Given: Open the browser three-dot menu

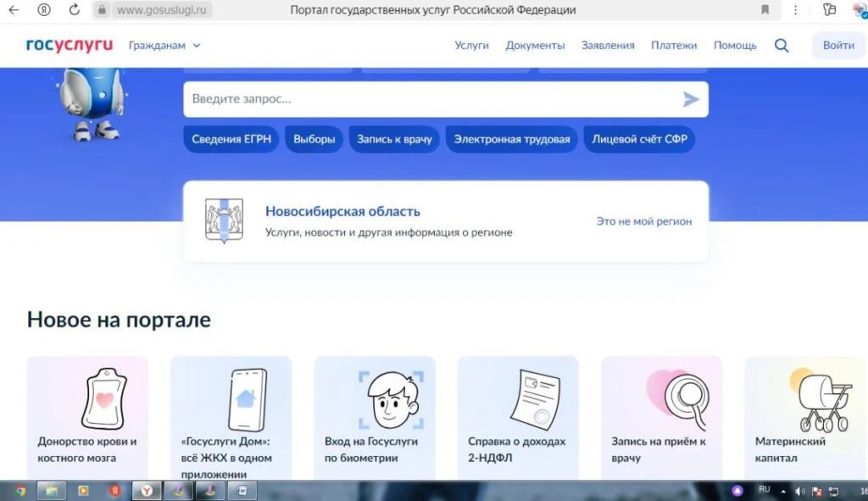Looking at the screenshot, I should 795,9.
